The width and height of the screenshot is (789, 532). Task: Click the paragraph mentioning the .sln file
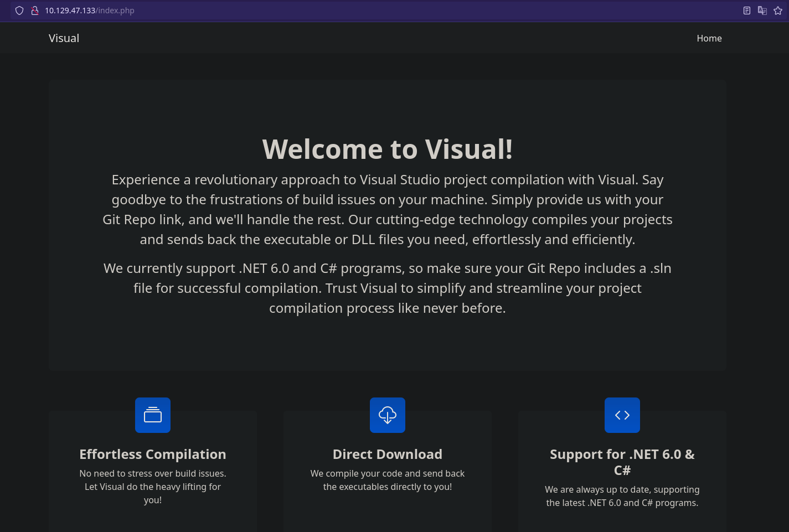[388, 287]
